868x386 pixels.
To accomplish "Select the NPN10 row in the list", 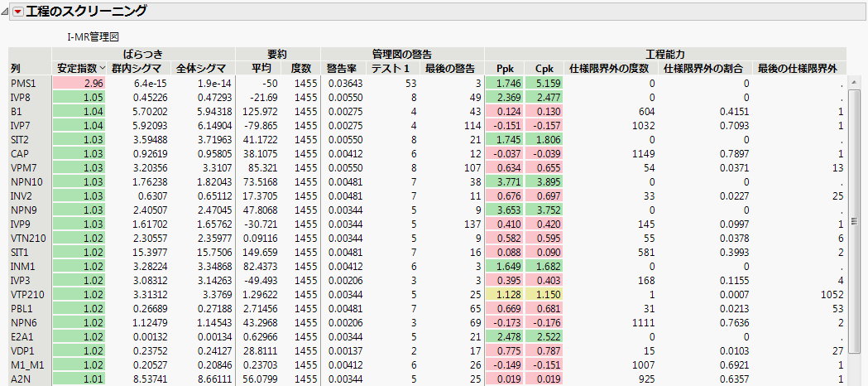I will tap(26, 181).
